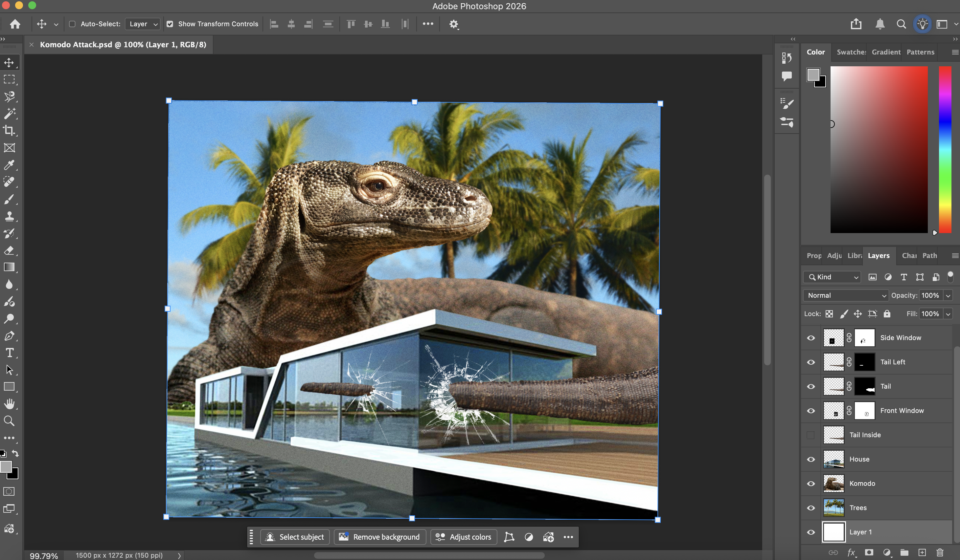Choose the Eraser tool

click(9, 250)
